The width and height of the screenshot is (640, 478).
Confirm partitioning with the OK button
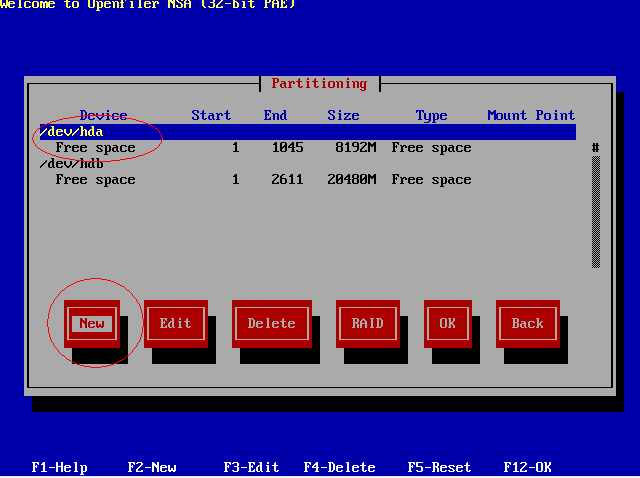pyautogui.click(x=448, y=323)
